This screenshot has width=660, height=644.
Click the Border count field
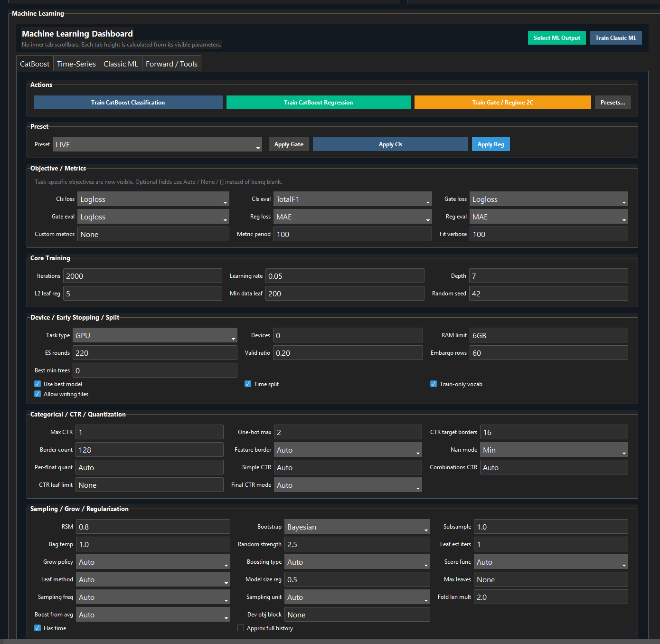click(150, 450)
